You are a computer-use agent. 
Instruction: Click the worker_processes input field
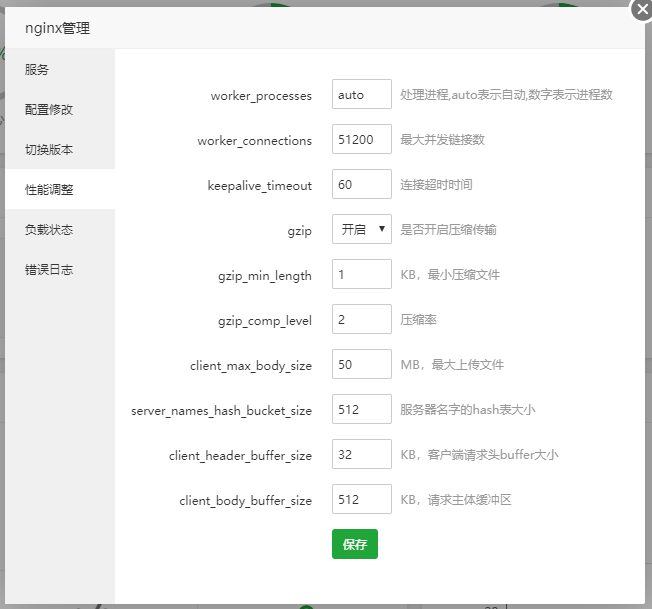[362, 94]
